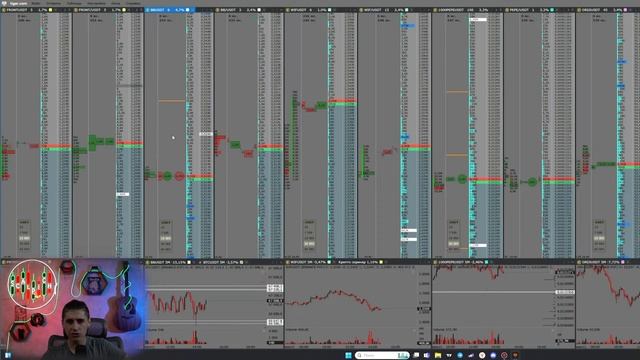Click the large green trade circle in 1000PEPEUSDT panel
Screen dimensions: 640x360
coord(462,179)
